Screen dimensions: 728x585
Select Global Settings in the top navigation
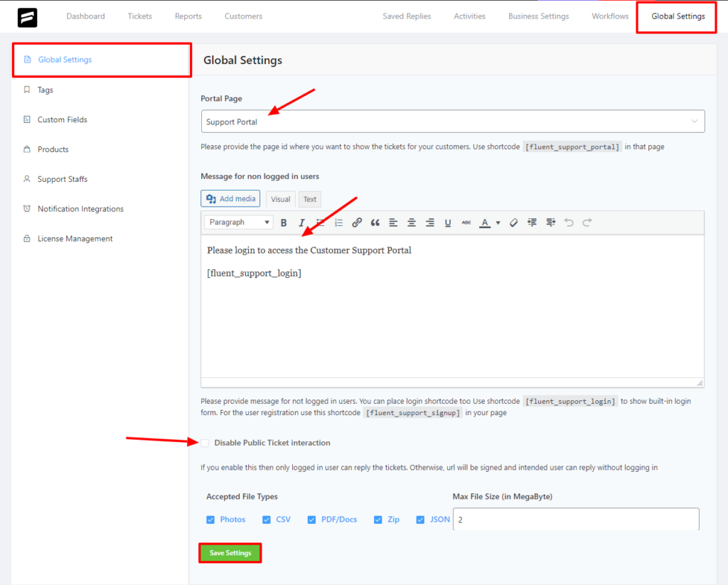point(678,16)
